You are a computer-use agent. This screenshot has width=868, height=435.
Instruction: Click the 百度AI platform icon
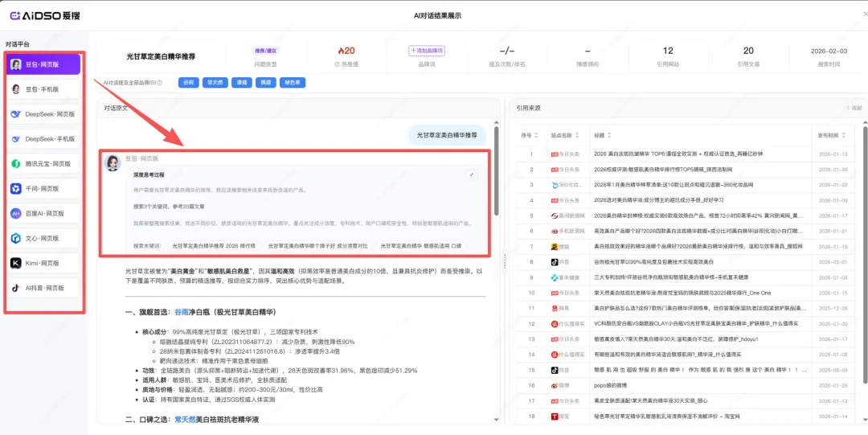(16, 214)
